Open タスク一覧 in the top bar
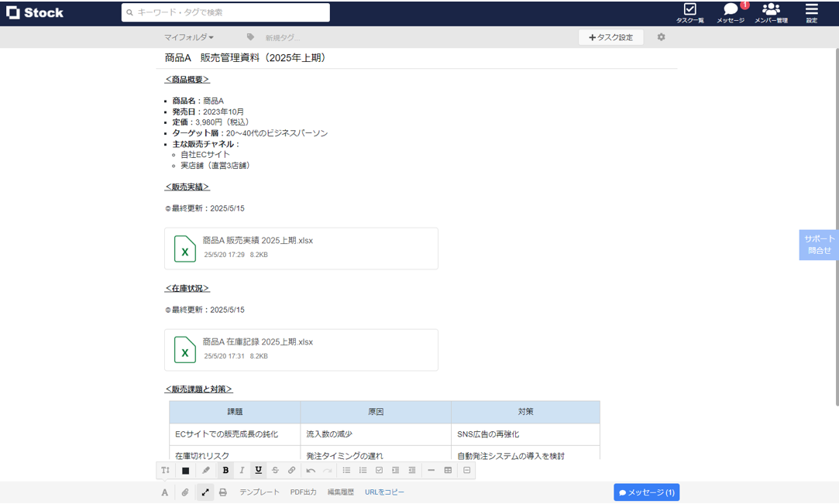The image size is (839, 504). click(x=689, y=12)
